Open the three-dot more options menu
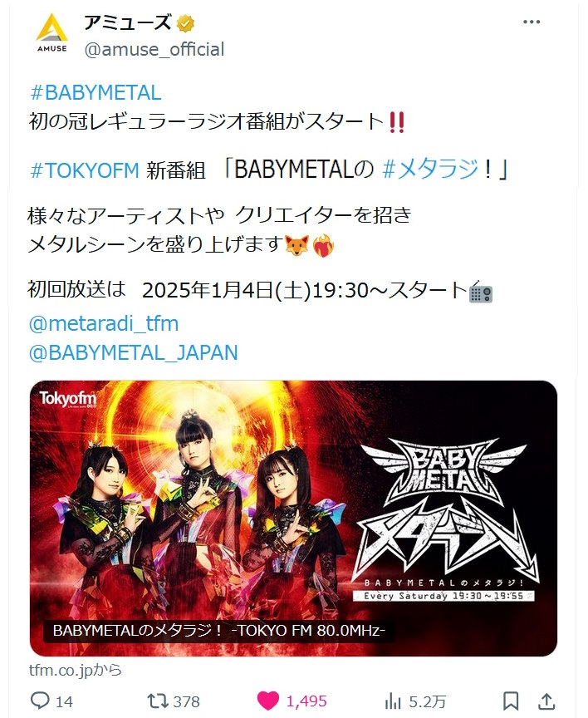 tap(532, 22)
